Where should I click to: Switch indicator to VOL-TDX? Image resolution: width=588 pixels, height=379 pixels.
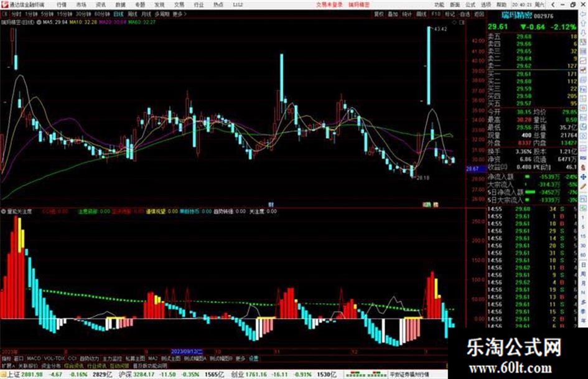pos(54,358)
